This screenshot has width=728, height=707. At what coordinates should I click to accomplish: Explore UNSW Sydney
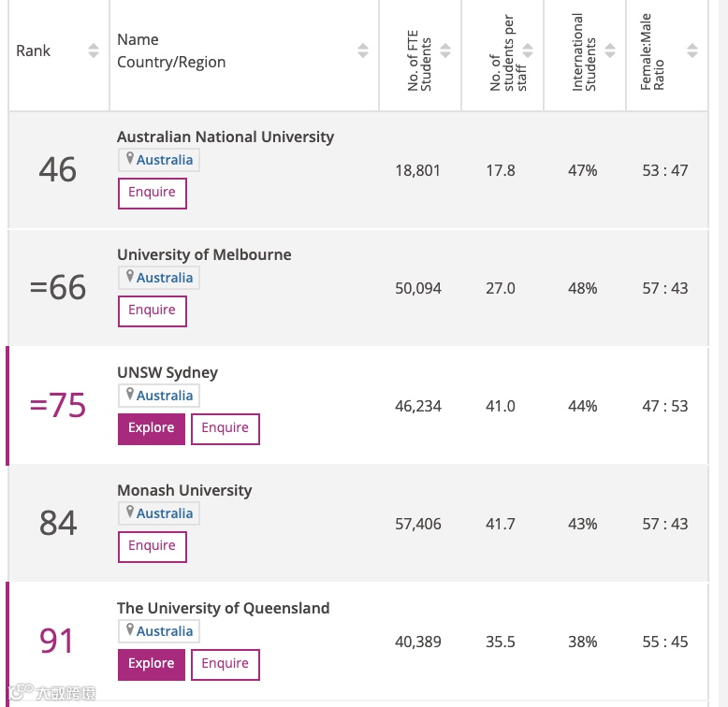[152, 428]
